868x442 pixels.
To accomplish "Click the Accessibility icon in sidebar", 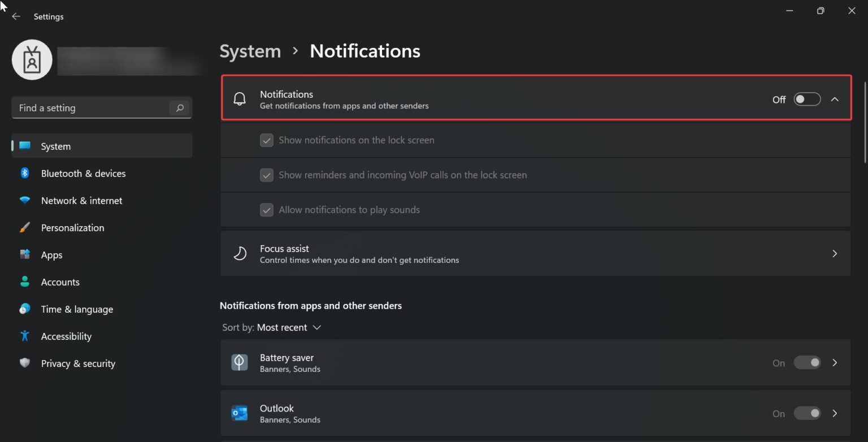I will (x=25, y=336).
